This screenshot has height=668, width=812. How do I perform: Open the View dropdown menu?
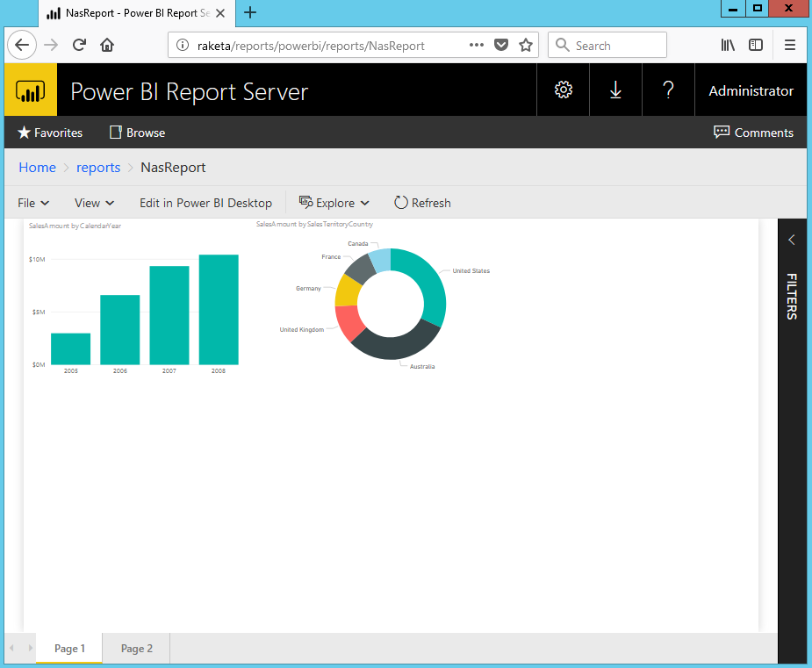pos(94,203)
